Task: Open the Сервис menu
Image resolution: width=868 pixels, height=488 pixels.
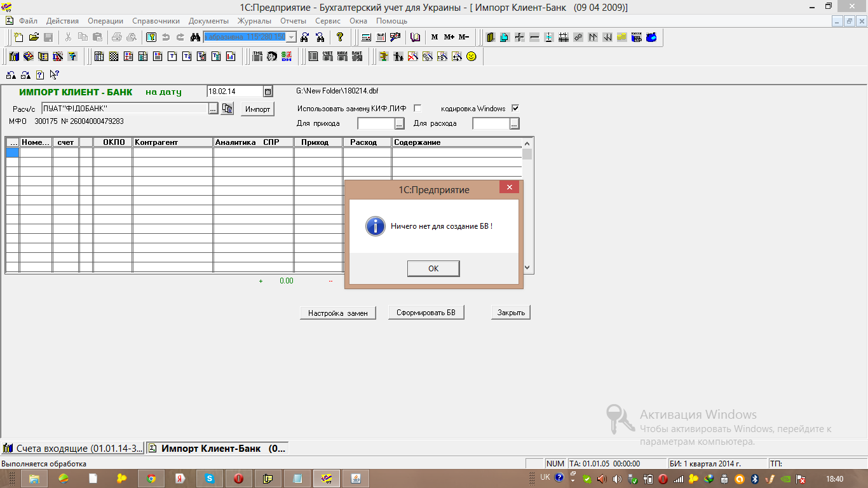Action: (328, 21)
